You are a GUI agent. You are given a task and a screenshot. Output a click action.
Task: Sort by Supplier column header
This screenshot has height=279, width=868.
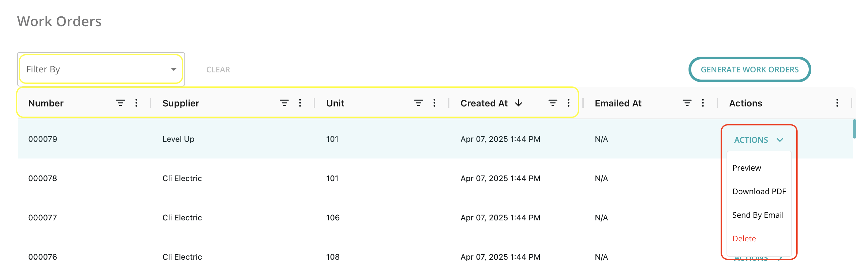click(x=180, y=103)
